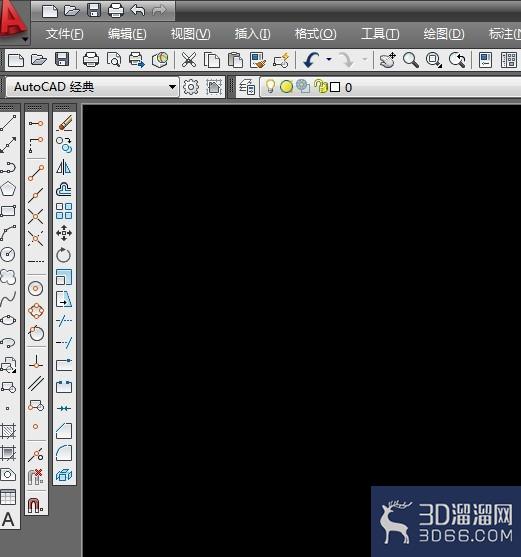This screenshot has width=521, height=557.
Task: Toggle layer on/off lightbulb
Action: [270, 86]
